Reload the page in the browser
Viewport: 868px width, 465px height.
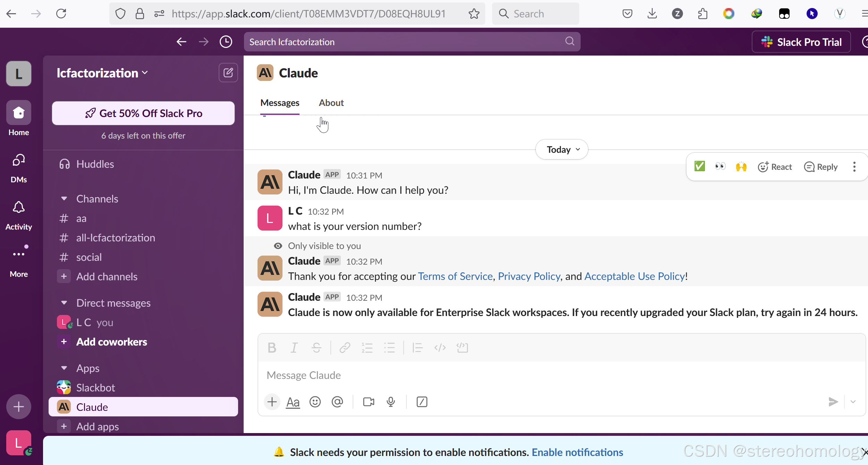61,14
